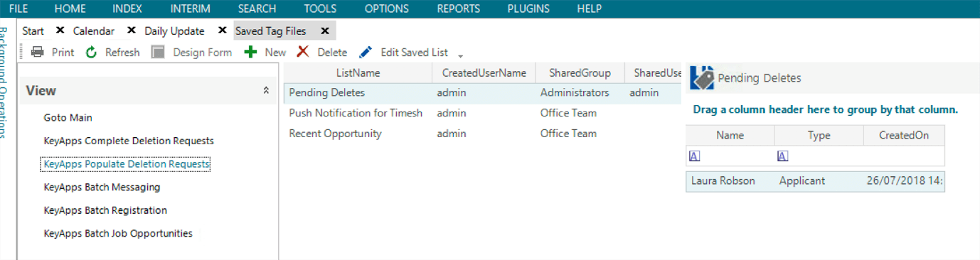Open the toolbar overflow dropdown arrow
This screenshot has height=260, width=980.
click(x=460, y=55)
